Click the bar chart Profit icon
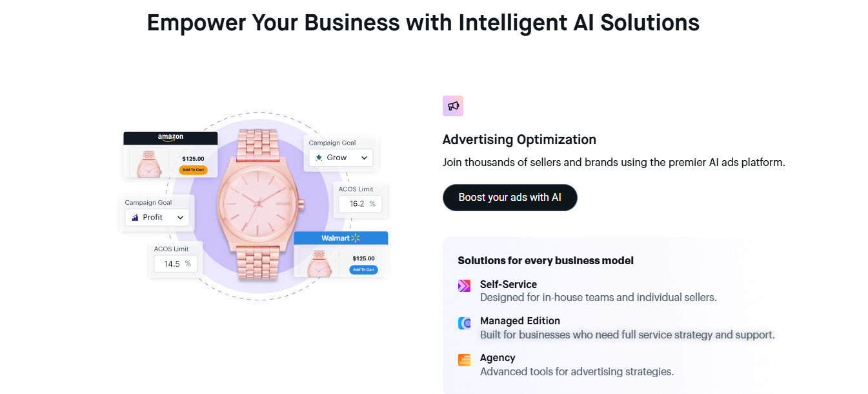Viewport: 868px width, 394px height. pos(136,218)
